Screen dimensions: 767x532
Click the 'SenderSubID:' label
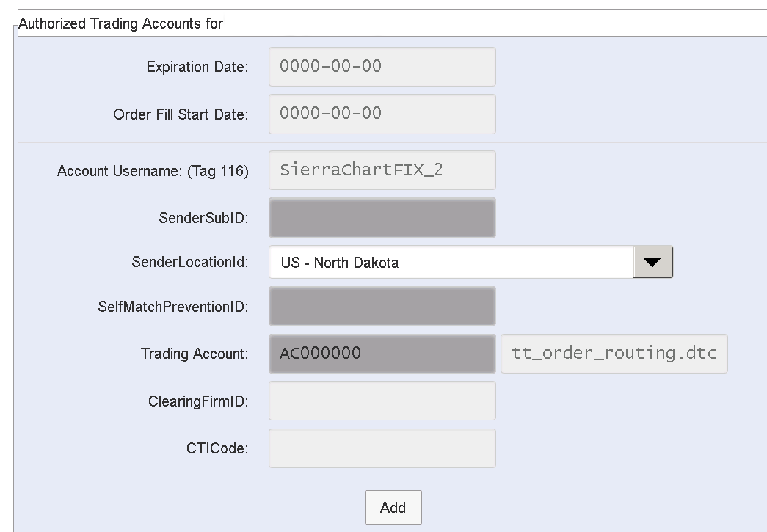click(203, 218)
